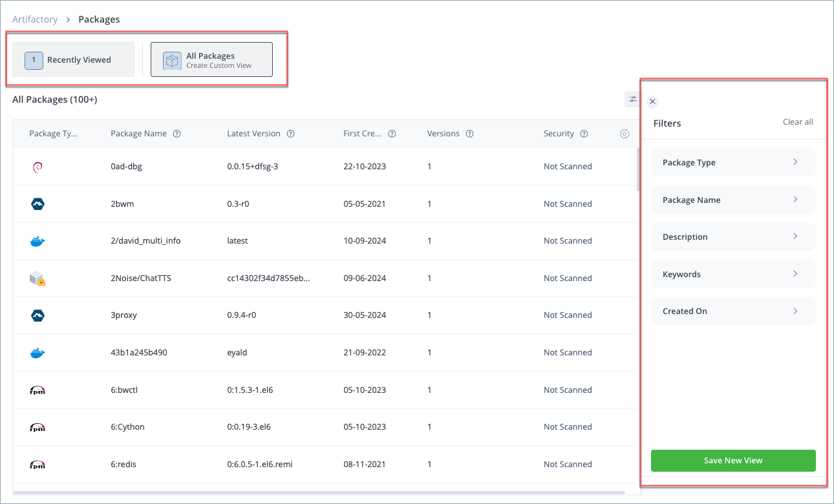Click the ML model icon for 2Noise/ChatTTS
The image size is (834, 504).
pyautogui.click(x=38, y=278)
